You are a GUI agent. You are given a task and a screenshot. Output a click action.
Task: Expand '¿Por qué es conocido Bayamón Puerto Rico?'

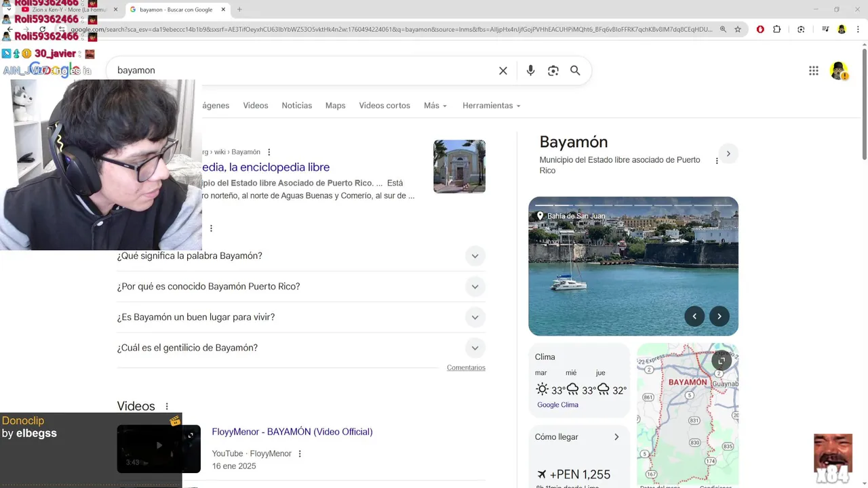(x=301, y=286)
